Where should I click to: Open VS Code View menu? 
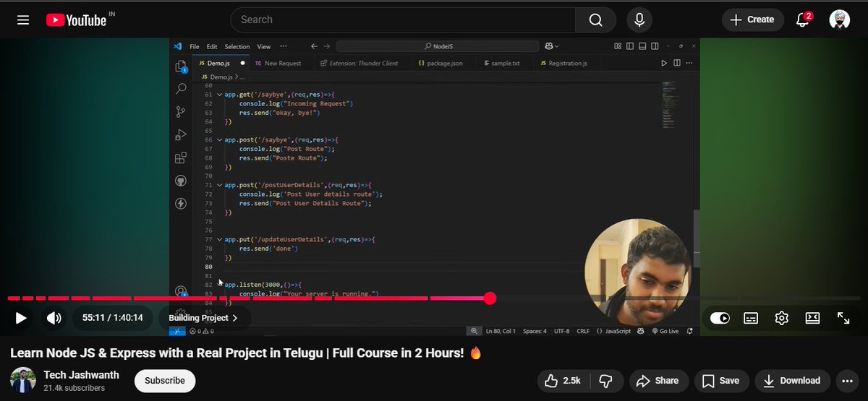point(264,46)
